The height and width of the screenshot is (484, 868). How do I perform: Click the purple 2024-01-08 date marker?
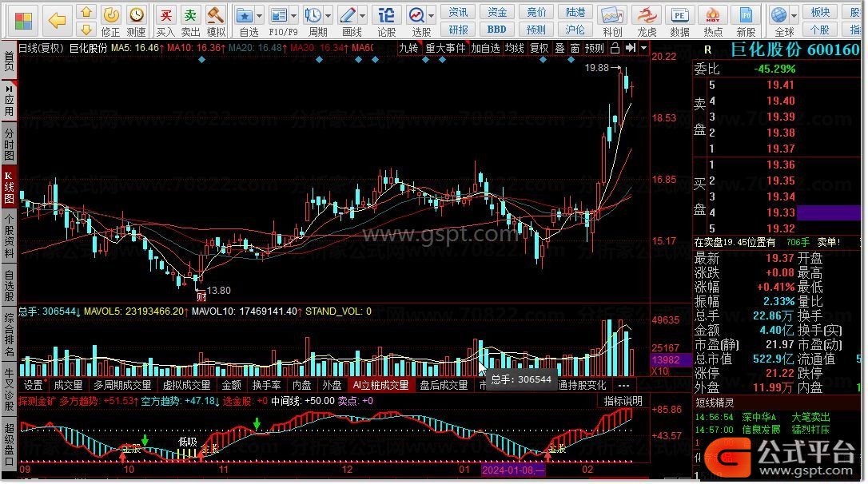pyautogui.click(x=514, y=470)
